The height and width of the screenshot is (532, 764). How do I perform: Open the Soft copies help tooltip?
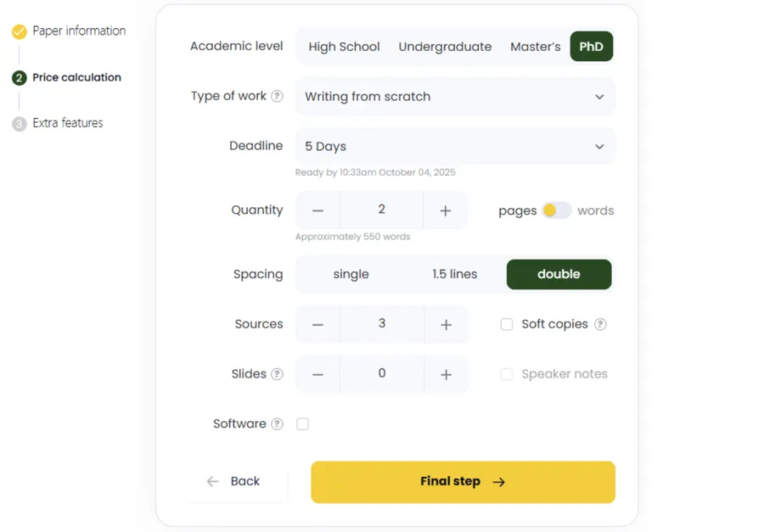coord(599,323)
